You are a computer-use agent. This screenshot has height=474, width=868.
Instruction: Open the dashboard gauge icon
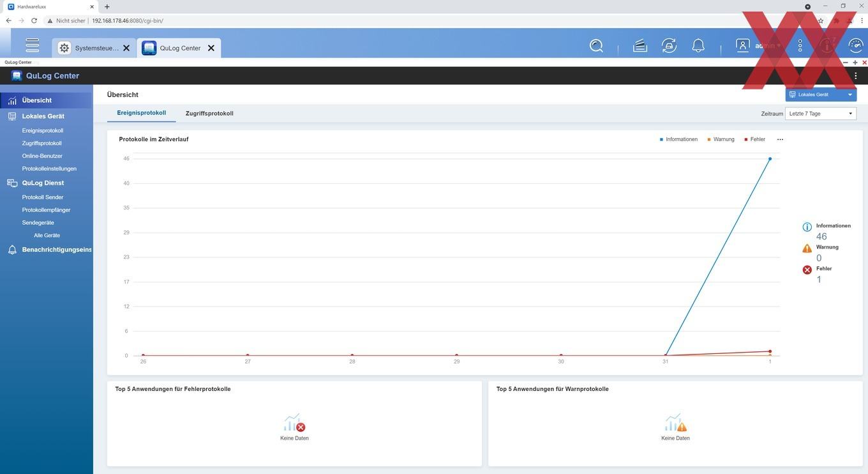pos(856,45)
